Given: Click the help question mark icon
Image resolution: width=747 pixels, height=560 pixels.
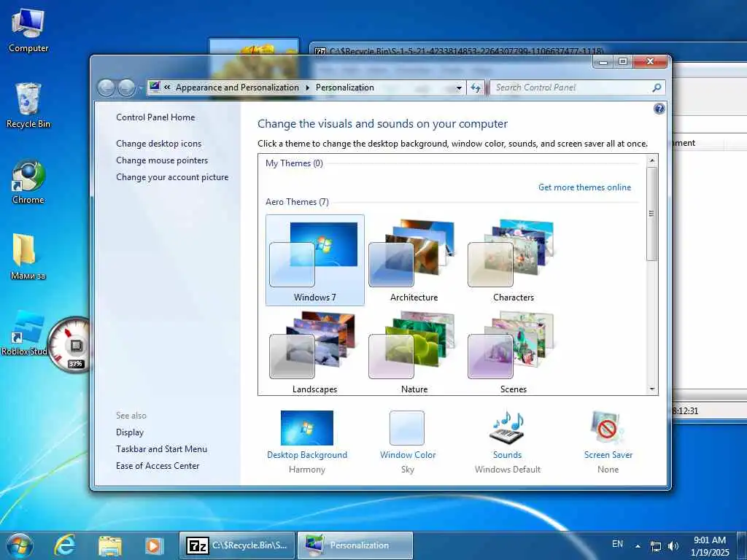Looking at the screenshot, I should tap(659, 109).
